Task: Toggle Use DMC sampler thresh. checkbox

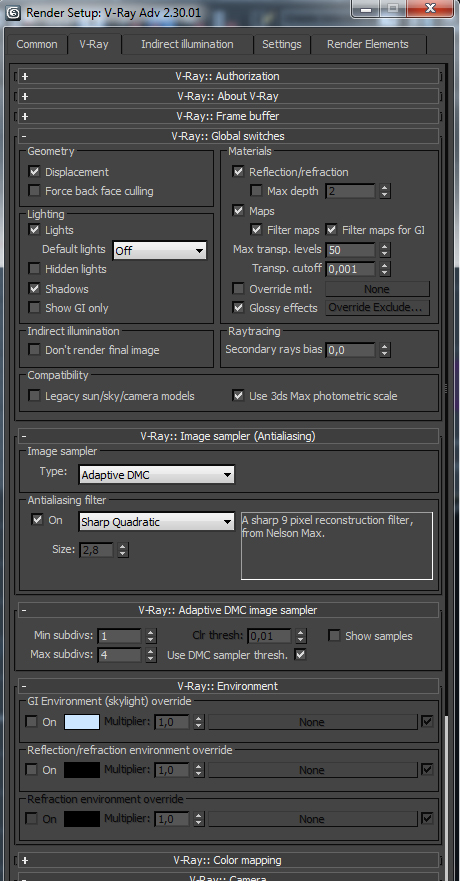Action: pos(301,655)
